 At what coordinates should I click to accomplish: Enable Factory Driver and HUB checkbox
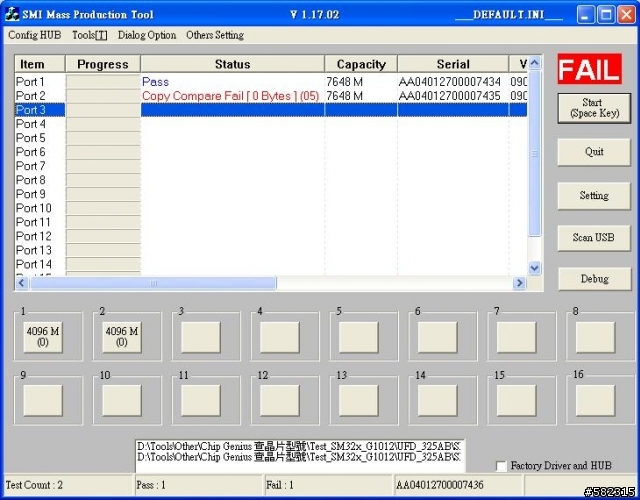pos(501,466)
